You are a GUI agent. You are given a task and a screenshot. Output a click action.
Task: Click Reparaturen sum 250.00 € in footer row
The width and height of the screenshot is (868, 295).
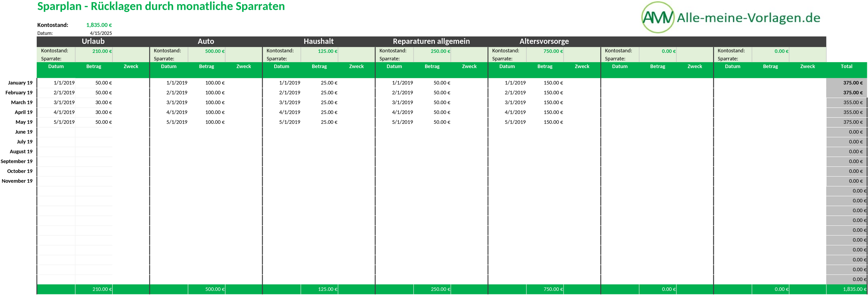441,289
